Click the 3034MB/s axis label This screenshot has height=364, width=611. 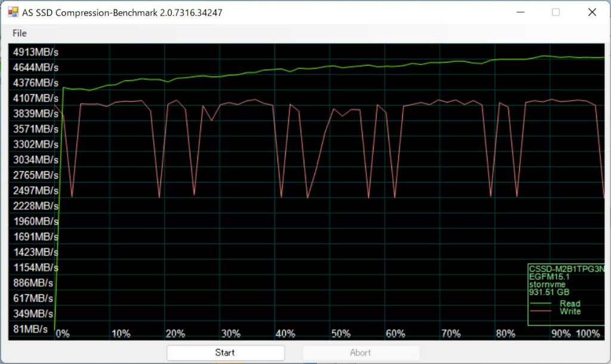pyautogui.click(x=35, y=160)
